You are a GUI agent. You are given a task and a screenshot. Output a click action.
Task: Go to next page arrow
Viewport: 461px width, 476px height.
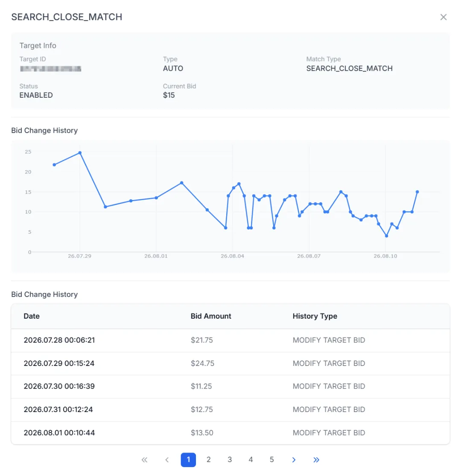coord(294,460)
